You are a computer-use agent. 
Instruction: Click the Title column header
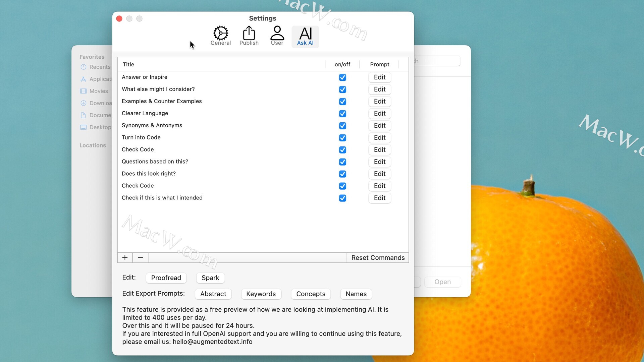(221, 64)
